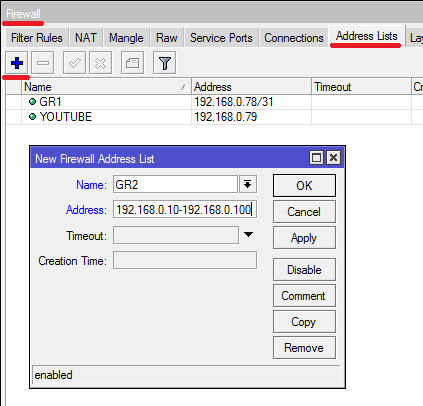Sort by the Name column header
The height and width of the screenshot is (406, 423).
pyautogui.click(x=106, y=87)
